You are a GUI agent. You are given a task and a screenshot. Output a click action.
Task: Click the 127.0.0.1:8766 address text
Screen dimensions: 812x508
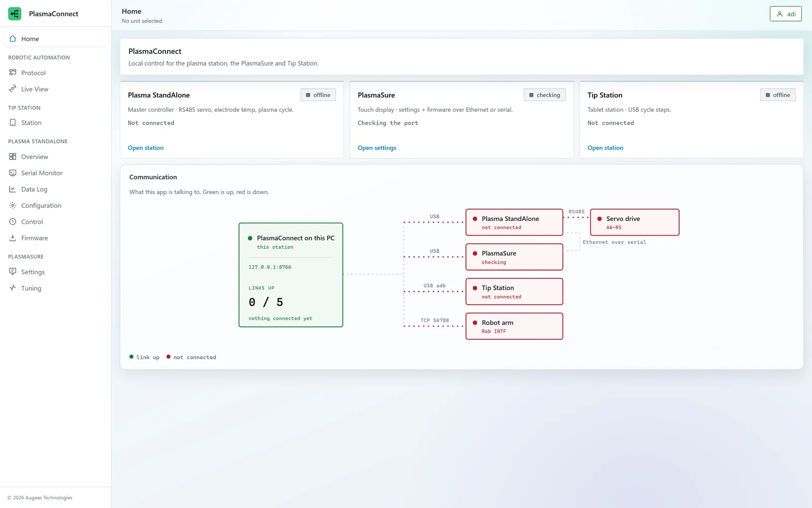coord(270,267)
